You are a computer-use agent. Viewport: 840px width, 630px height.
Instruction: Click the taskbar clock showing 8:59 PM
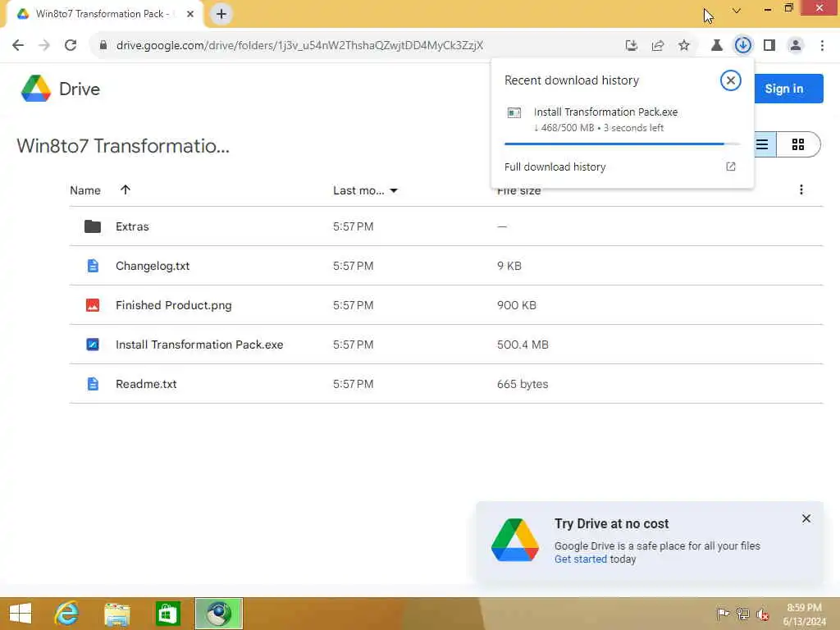click(x=804, y=614)
